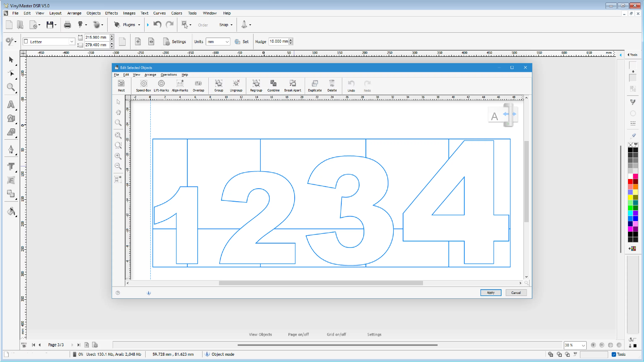Pick the red color swatch

click(x=630, y=182)
